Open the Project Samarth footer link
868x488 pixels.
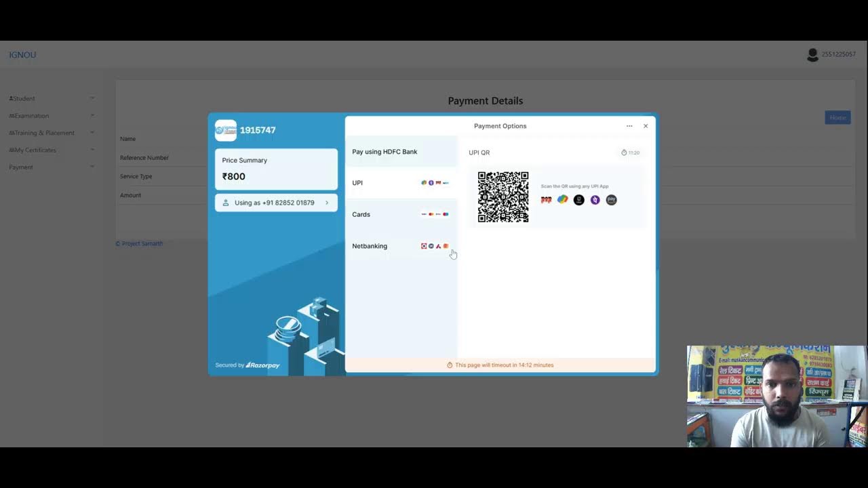pos(139,243)
